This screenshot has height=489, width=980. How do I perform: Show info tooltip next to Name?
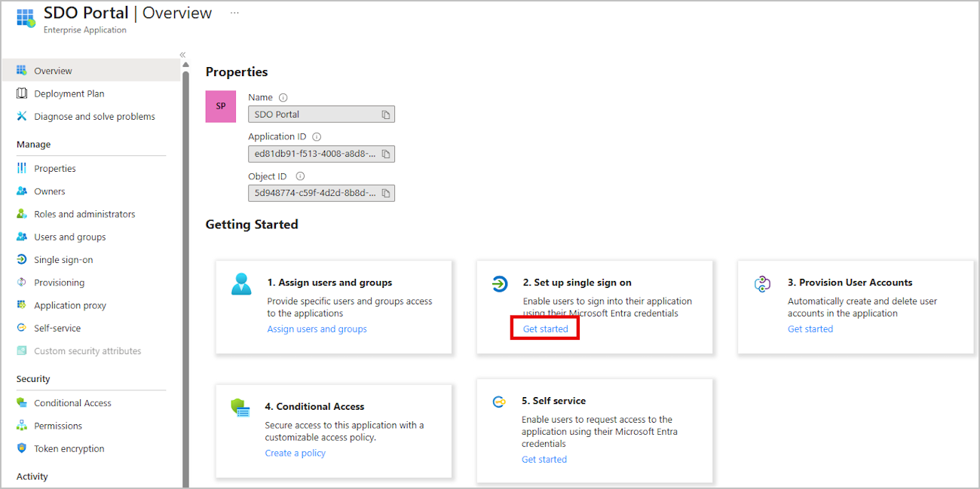[x=283, y=97]
